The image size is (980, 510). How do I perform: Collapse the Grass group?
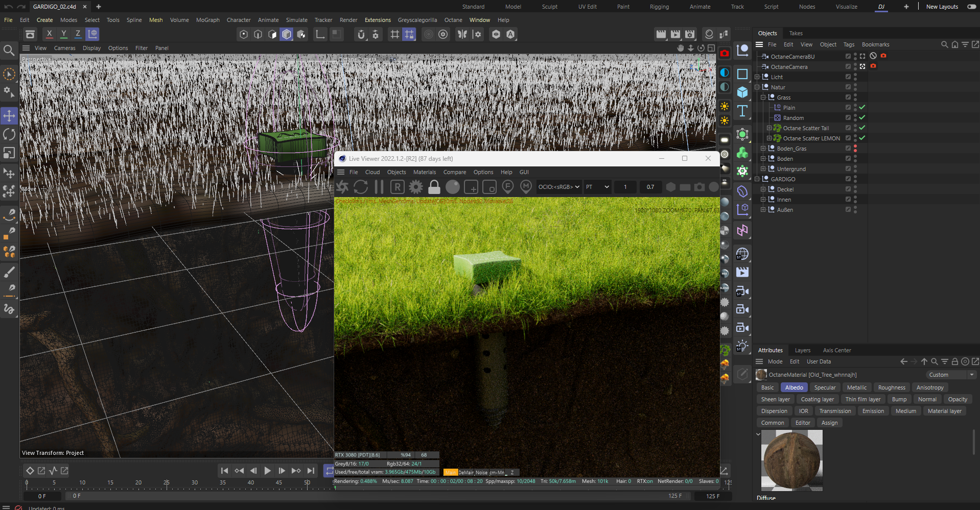(x=763, y=98)
